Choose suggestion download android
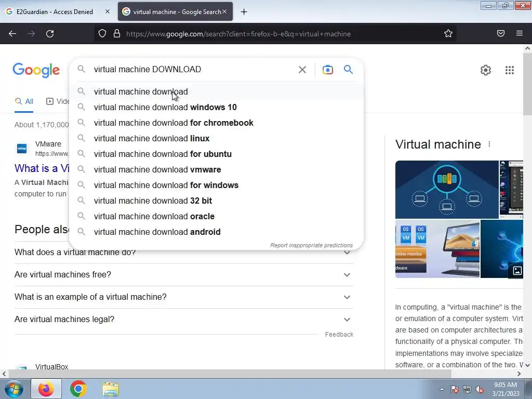 coord(216,232)
